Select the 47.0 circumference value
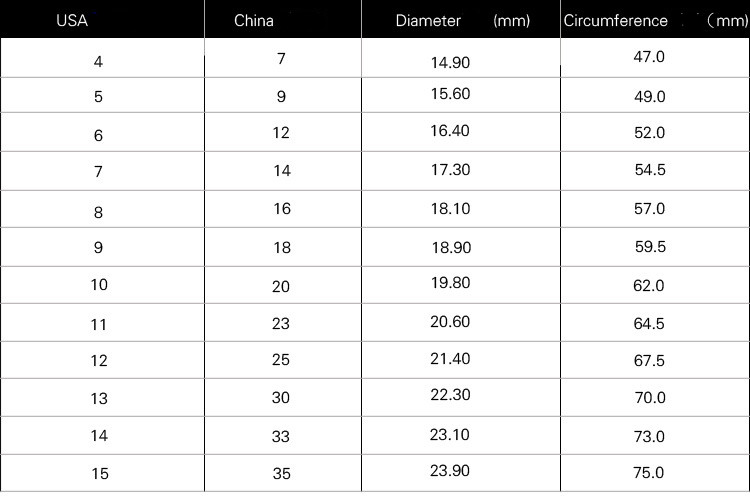This screenshot has width=750, height=504. (649, 57)
